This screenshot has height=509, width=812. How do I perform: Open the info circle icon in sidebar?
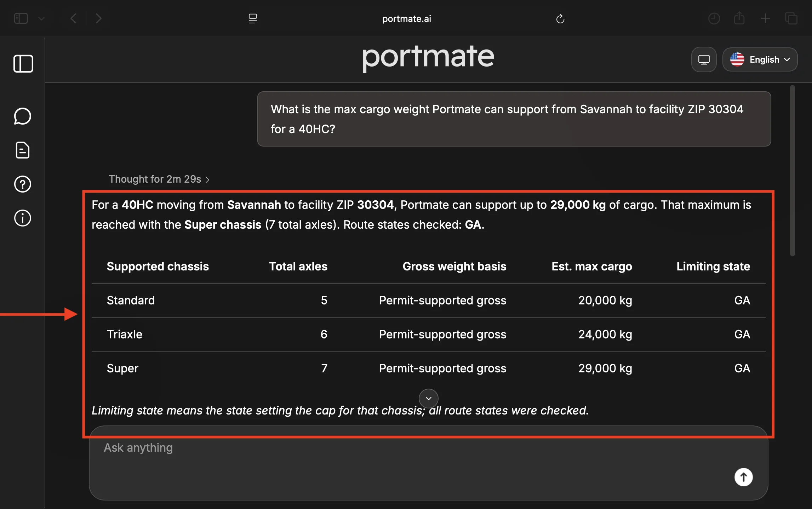click(x=23, y=218)
